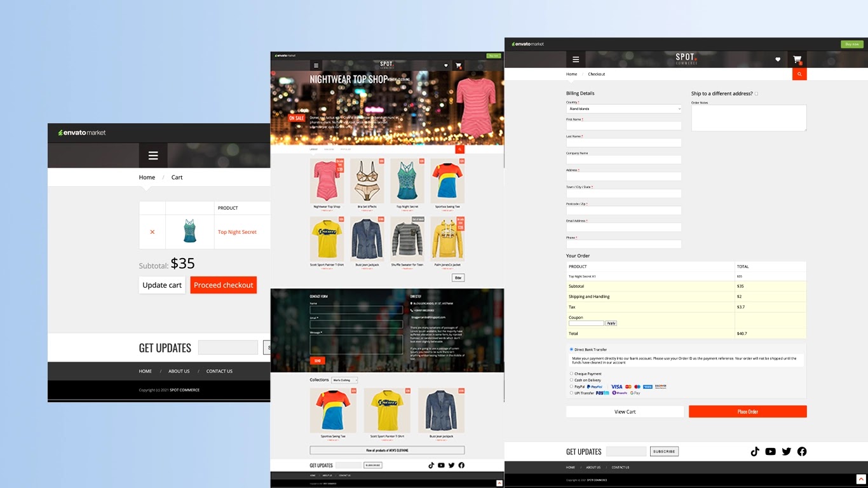
Task: Open the large TikTok icon beside Subscribe button
Action: [x=755, y=452]
